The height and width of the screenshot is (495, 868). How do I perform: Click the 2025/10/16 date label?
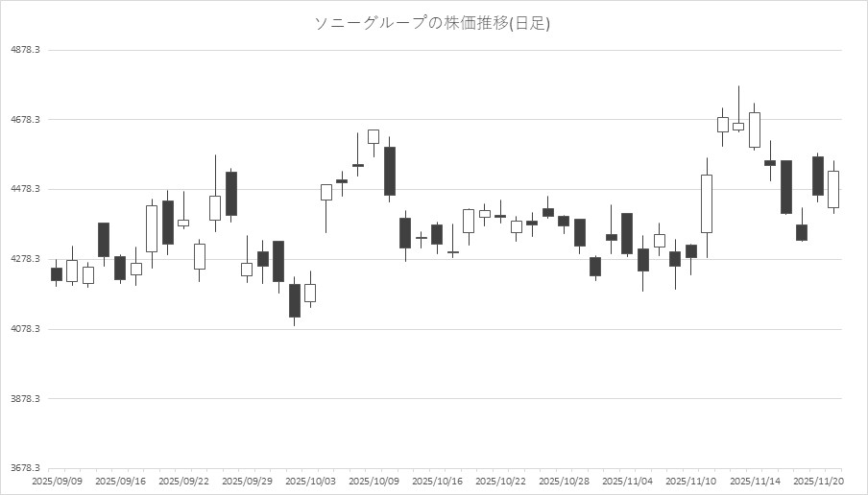coord(437,481)
